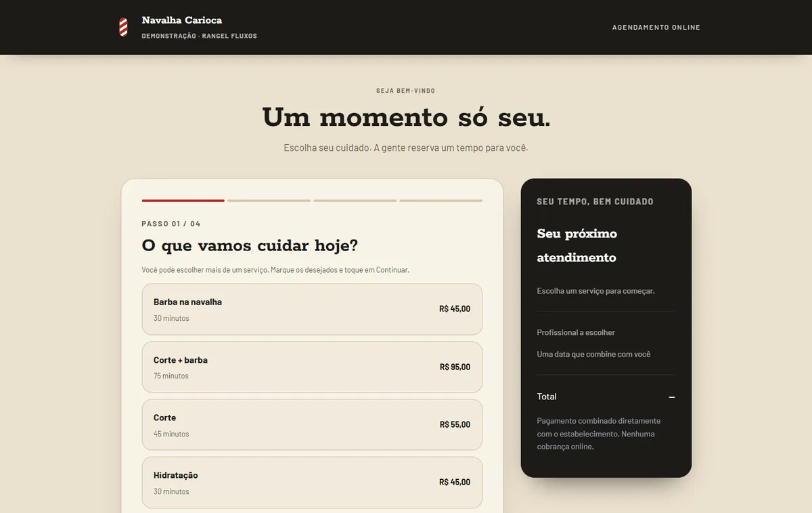Click the second step progress segment
The height and width of the screenshot is (513, 812).
tap(269, 200)
